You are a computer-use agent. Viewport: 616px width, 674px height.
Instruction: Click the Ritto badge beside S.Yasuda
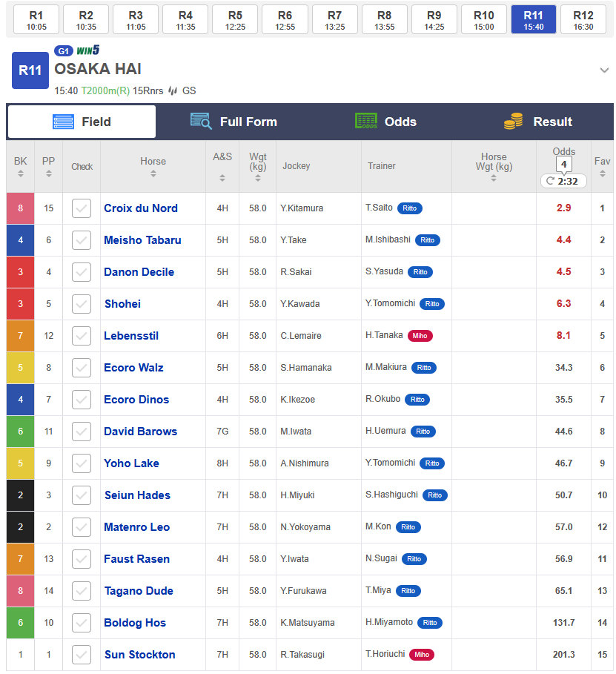tap(420, 272)
